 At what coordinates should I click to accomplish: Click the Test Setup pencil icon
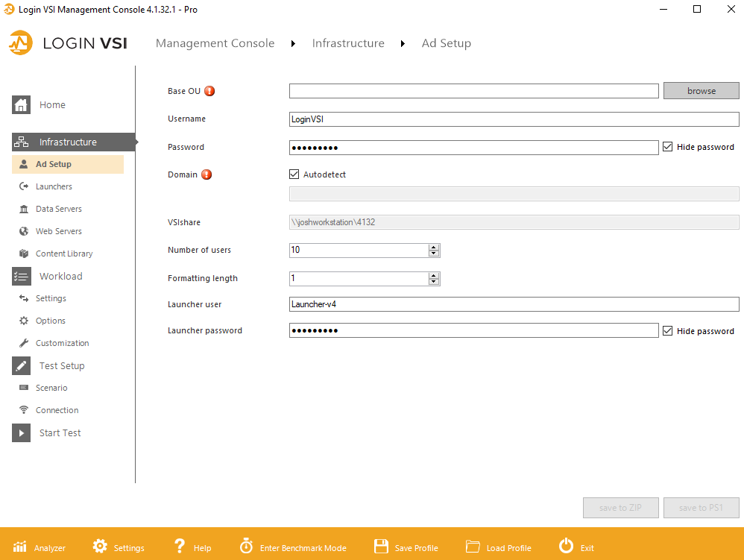point(22,366)
